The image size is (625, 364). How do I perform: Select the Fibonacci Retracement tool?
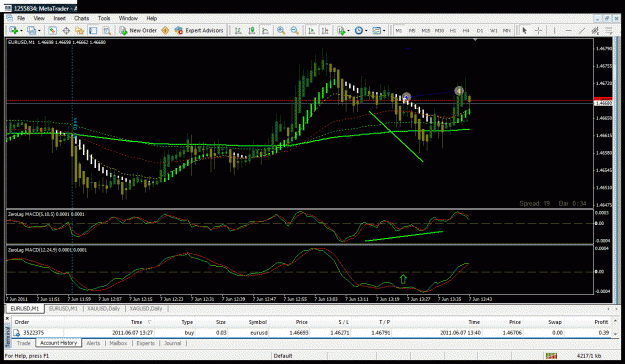[x=609, y=30]
